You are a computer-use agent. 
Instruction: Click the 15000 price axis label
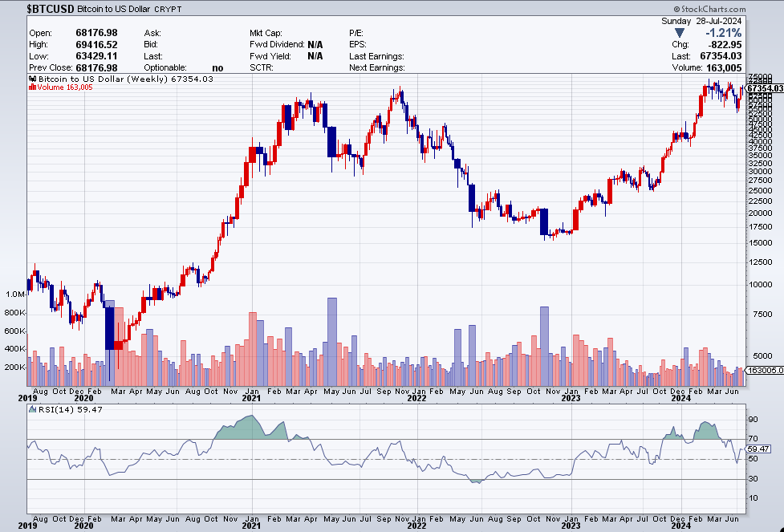point(759,243)
